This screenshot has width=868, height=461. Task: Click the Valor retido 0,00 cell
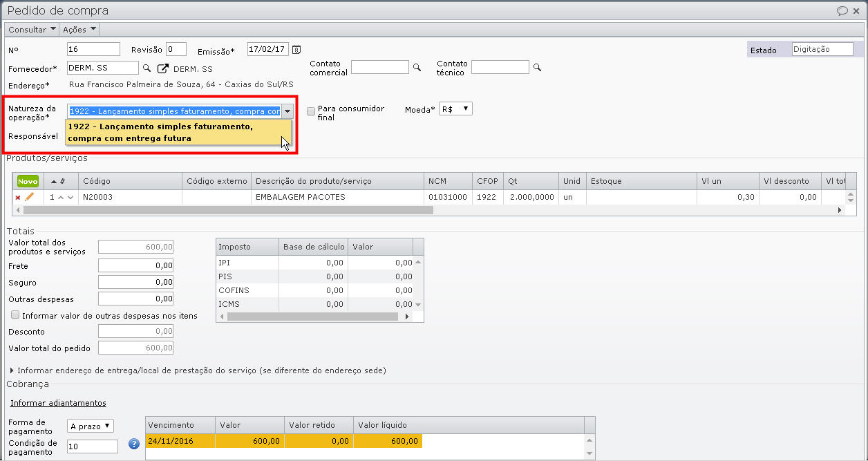click(319, 441)
